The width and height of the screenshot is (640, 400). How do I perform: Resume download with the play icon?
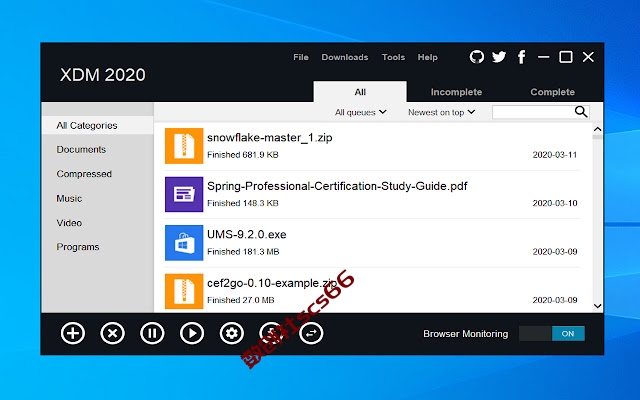point(192,333)
